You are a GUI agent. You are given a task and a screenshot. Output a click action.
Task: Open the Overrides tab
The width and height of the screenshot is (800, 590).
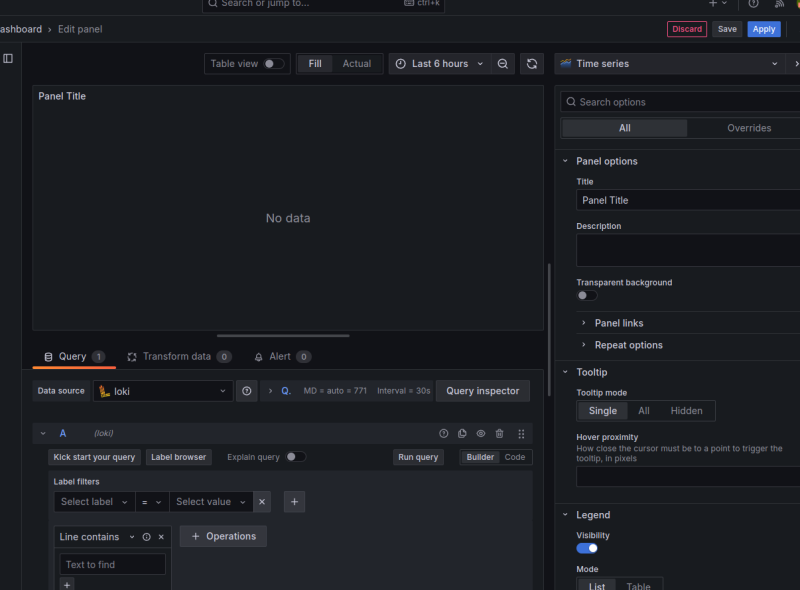[748, 128]
